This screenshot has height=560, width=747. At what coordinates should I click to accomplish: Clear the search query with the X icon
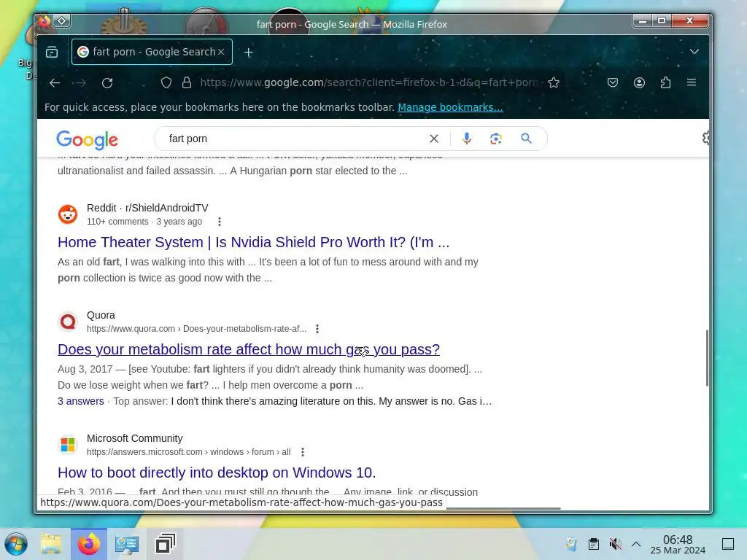tap(433, 139)
